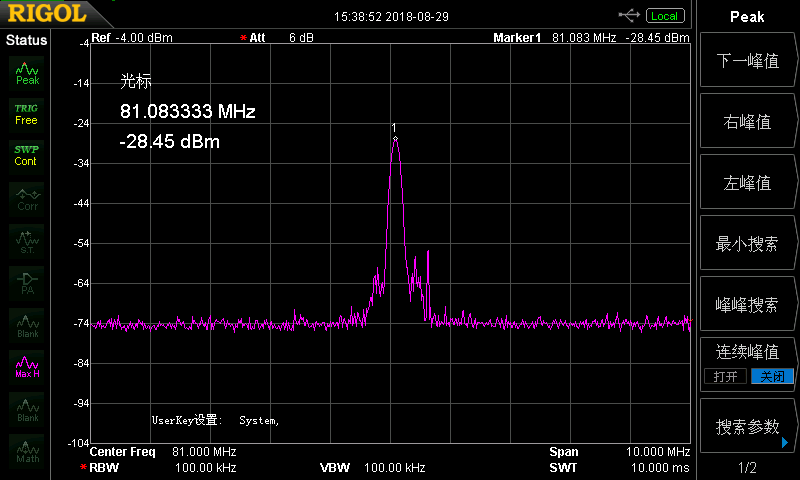The width and height of the screenshot is (800, 480).
Task: Click the dimmed Math trace icon
Action: click(27, 451)
